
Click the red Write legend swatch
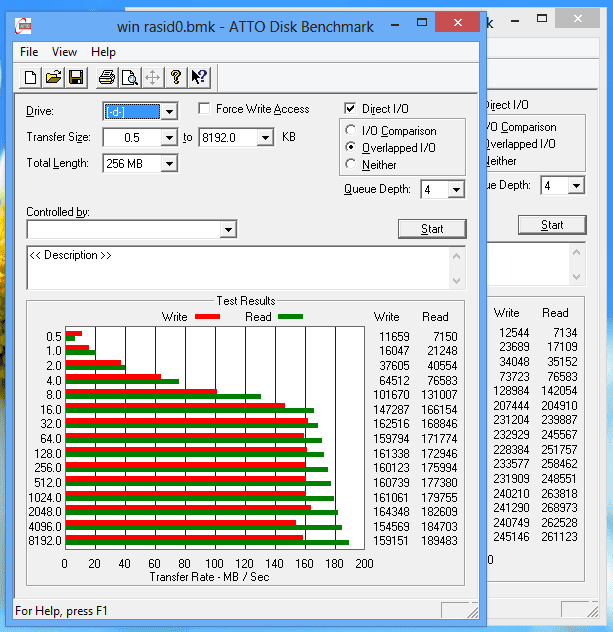click(208, 317)
